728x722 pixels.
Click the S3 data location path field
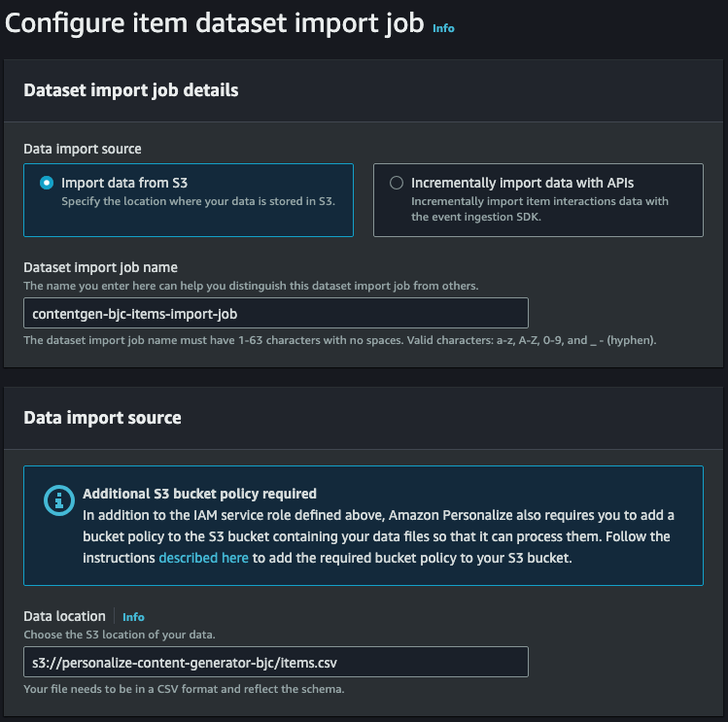pyautogui.click(x=276, y=662)
